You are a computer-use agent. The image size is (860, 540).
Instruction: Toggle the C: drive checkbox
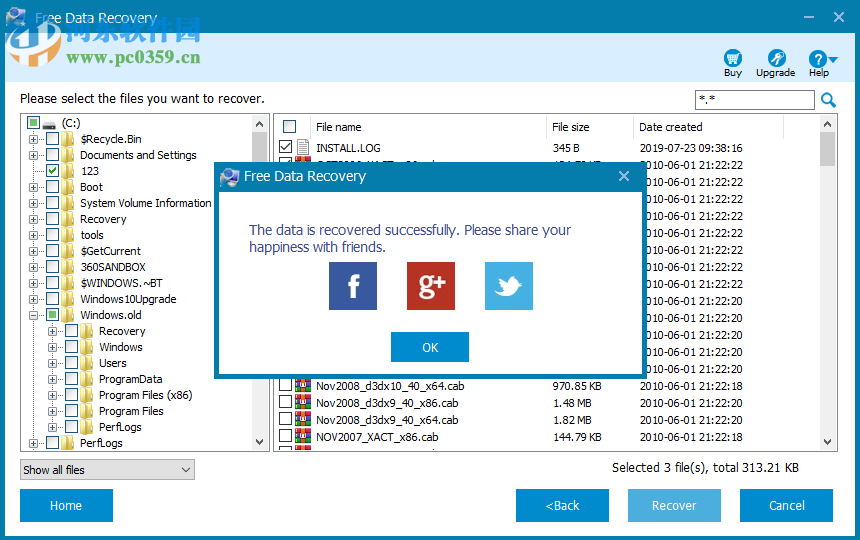(33, 122)
